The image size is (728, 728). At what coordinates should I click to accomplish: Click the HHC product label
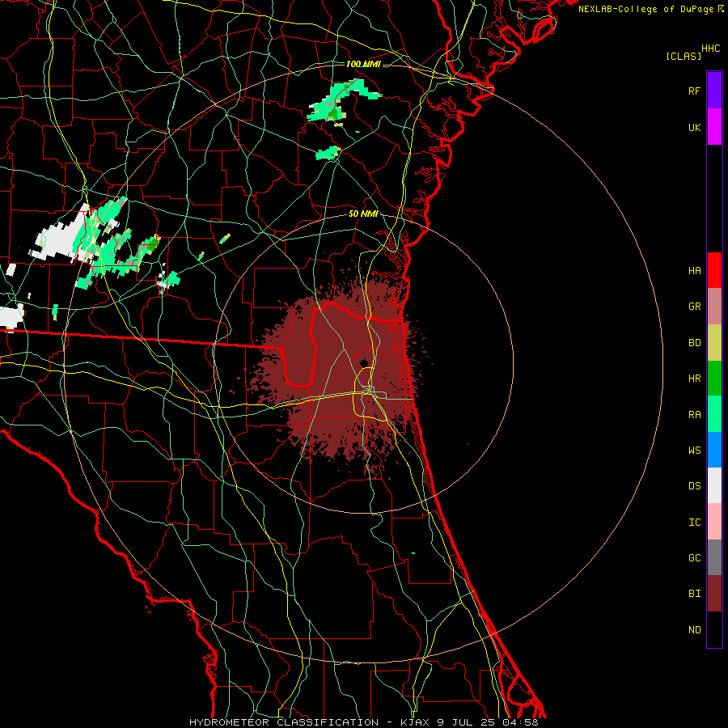710,49
